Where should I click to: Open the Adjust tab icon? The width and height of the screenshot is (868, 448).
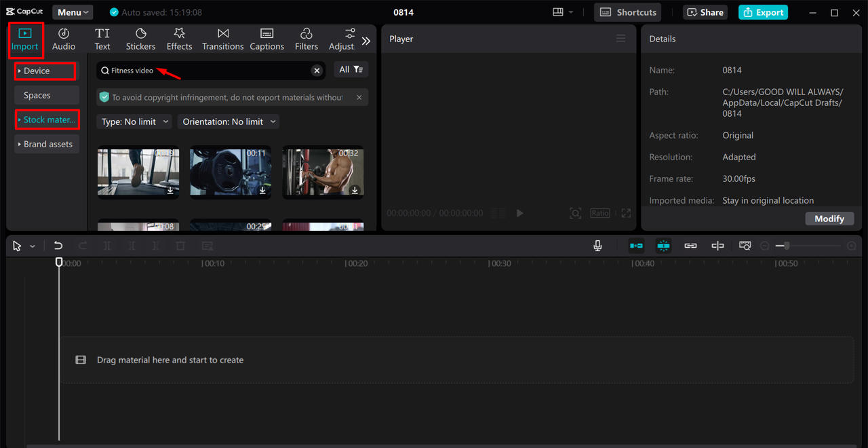pos(342,39)
